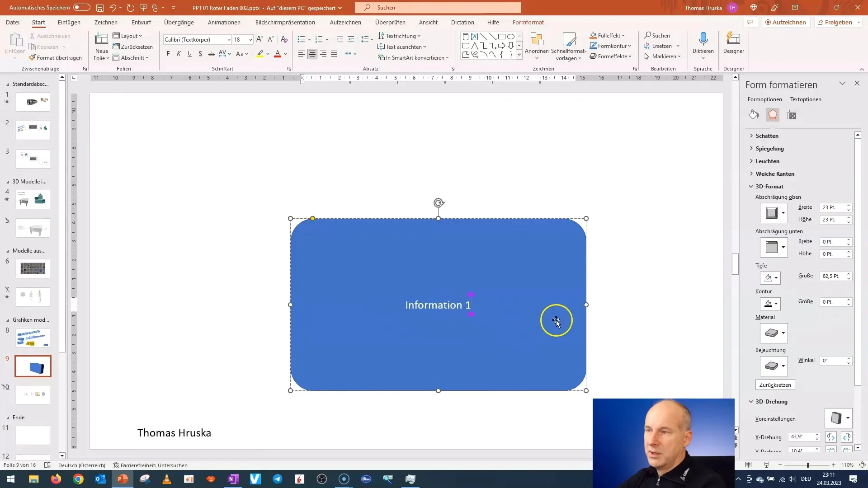Toggle text shadow S button
The width and height of the screenshot is (868, 488).
[x=200, y=54]
